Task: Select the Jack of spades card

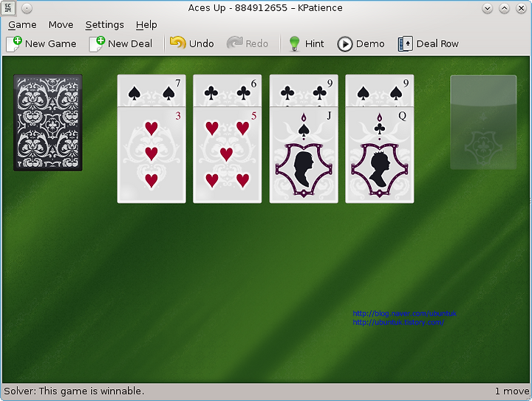Action: click(304, 155)
